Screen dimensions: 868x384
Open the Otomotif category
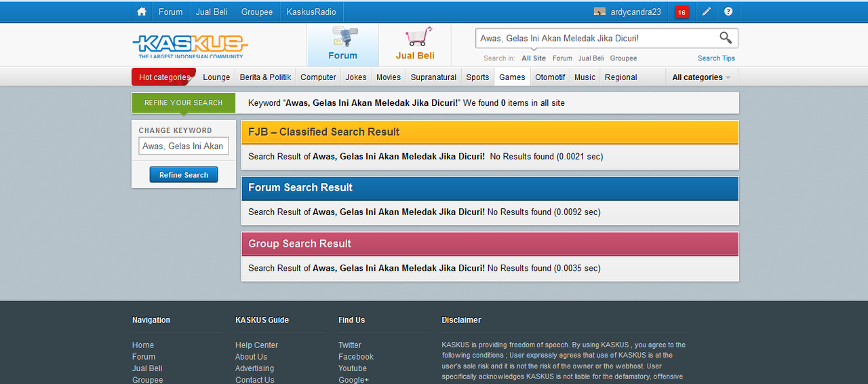(x=550, y=77)
